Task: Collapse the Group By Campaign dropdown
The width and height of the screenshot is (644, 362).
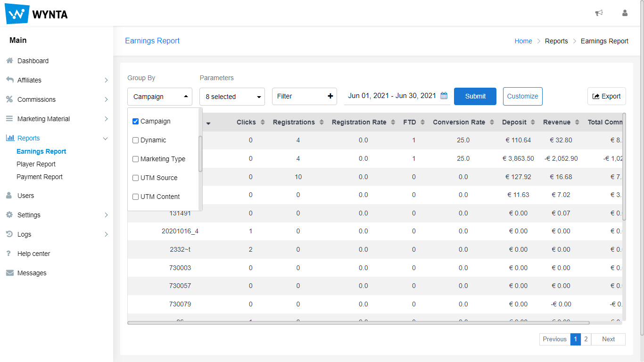Action: (159, 97)
